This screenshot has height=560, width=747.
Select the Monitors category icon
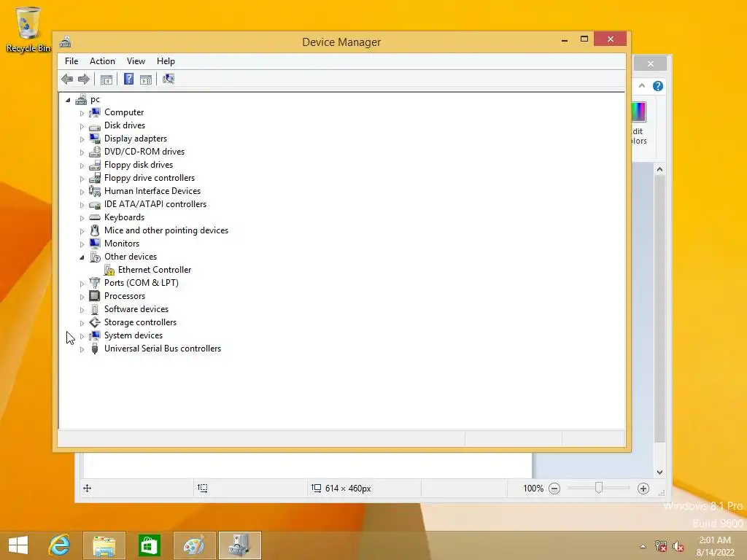point(95,244)
